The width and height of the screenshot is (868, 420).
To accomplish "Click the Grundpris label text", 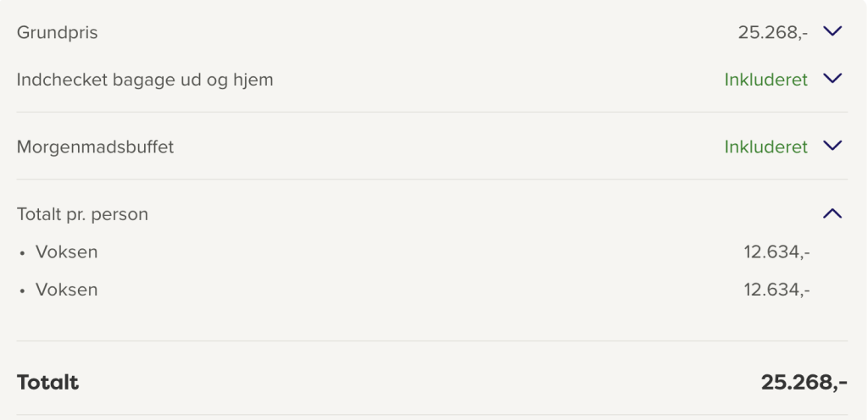I will (57, 33).
